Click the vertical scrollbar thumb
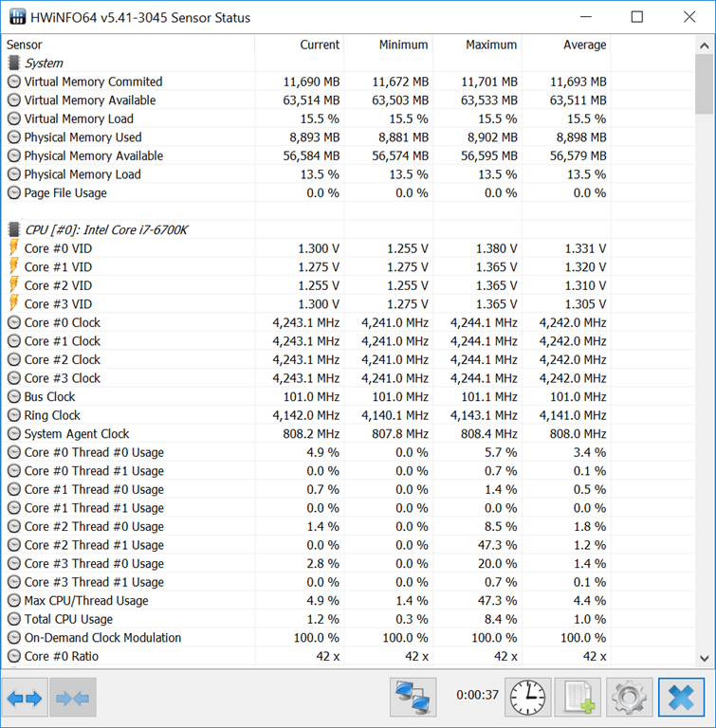 [705, 84]
